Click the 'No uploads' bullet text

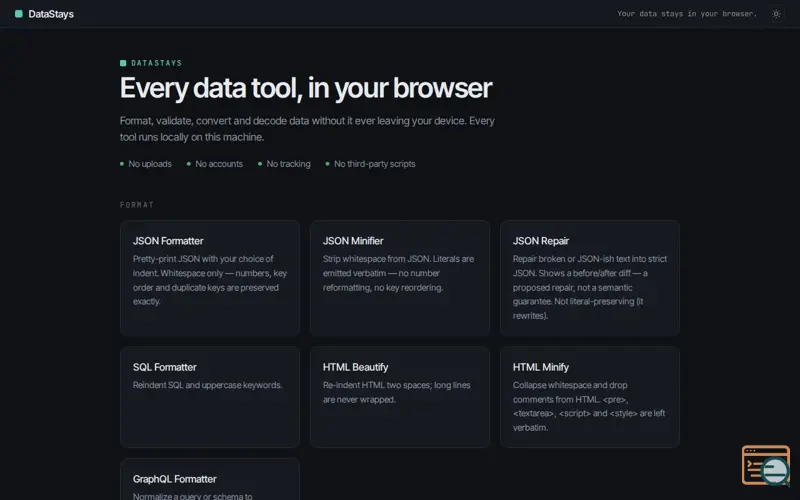[x=150, y=164]
